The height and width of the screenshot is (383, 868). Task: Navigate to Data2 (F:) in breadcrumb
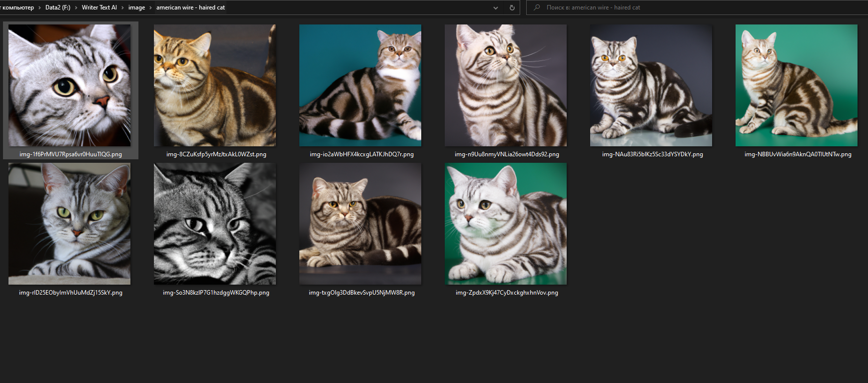coord(57,7)
